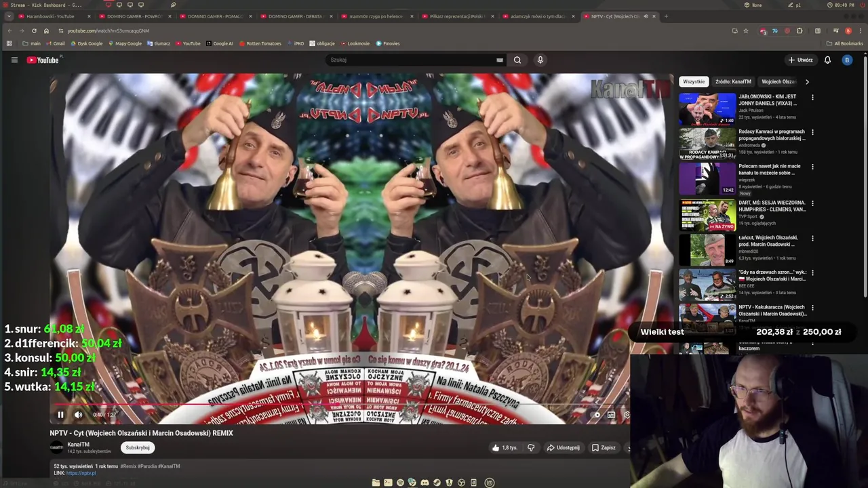Dislike the video with the thumbs down

(x=531, y=447)
